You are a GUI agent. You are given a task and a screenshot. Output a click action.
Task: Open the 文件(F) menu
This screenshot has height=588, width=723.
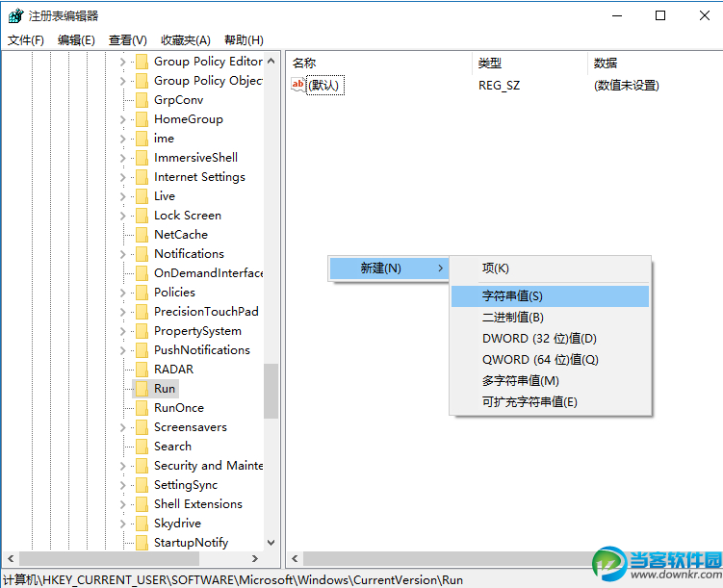tap(26, 40)
